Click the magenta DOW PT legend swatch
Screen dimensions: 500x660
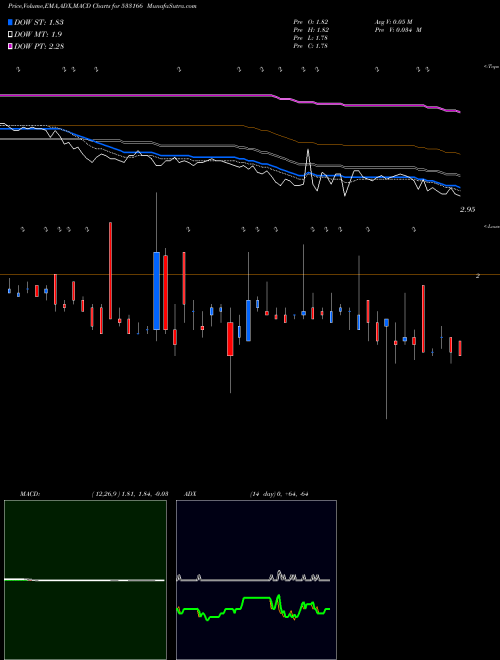click(11, 47)
